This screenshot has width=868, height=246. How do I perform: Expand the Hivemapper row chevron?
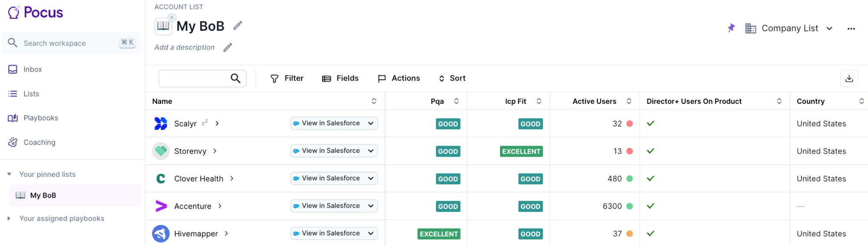point(227,233)
